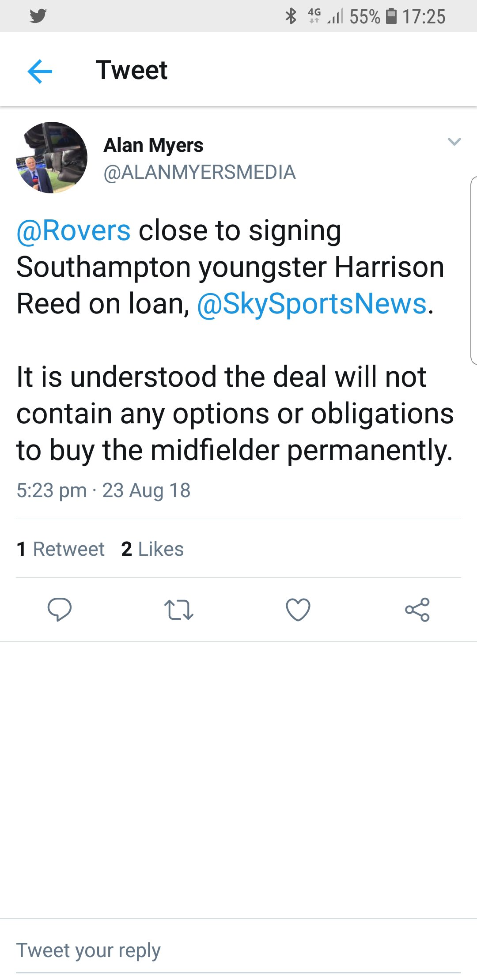View the 2 Likes list

point(152,549)
